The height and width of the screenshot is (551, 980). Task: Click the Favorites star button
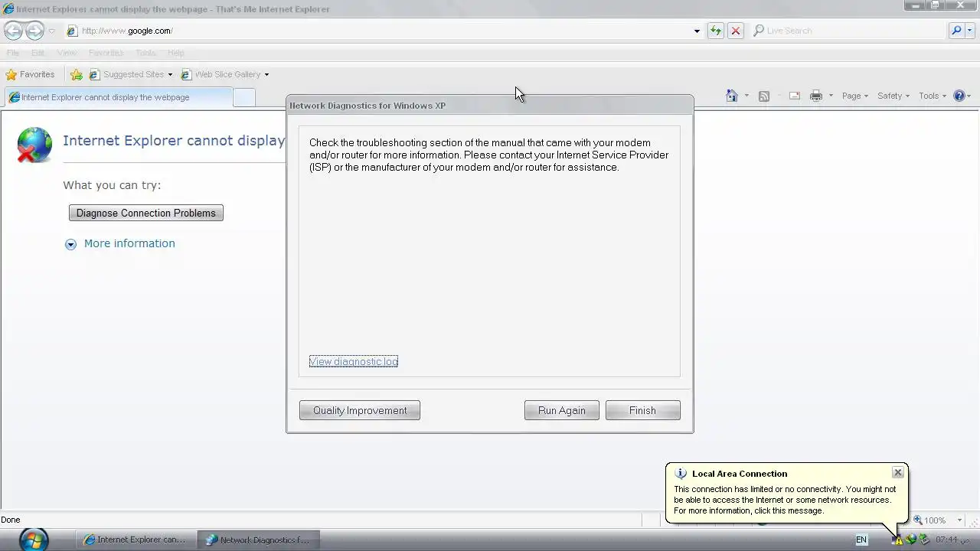point(31,74)
